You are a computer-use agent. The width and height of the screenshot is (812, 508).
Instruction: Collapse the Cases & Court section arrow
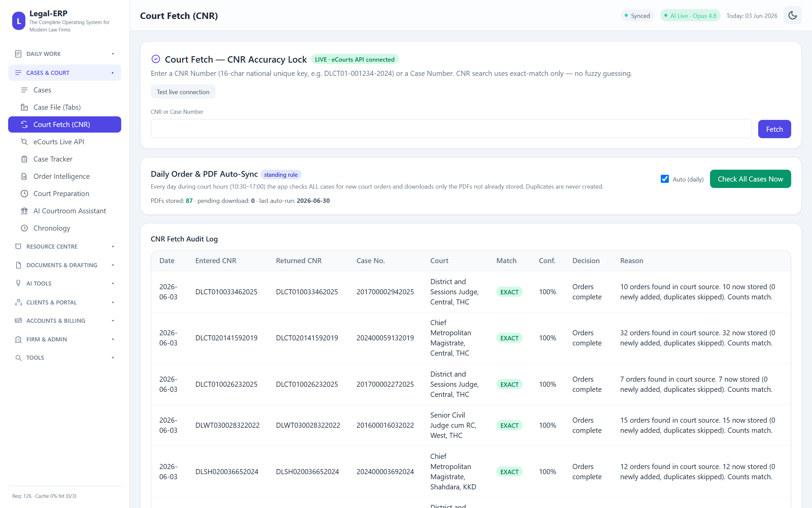point(113,73)
